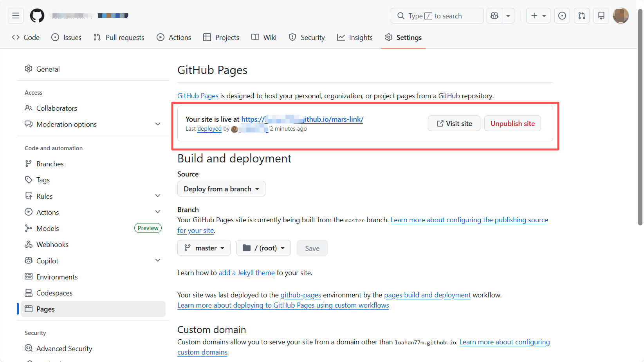The image size is (644, 362).
Task: Open the hamburger navigation menu
Action: point(16,16)
